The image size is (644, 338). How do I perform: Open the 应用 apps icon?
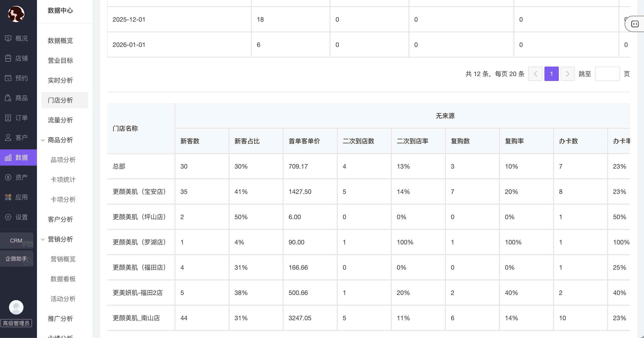[x=8, y=197]
